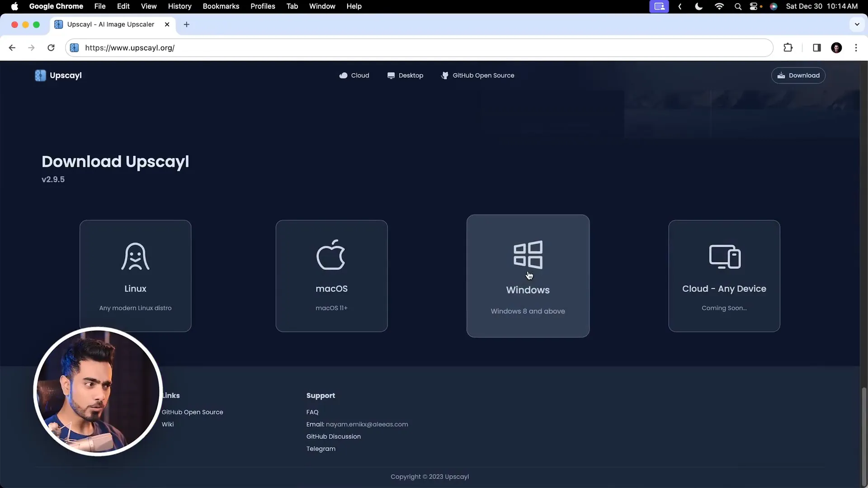Open the tab search chevron dropdown
This screenshot has height=488, width=868.
[x=857, y=24]
